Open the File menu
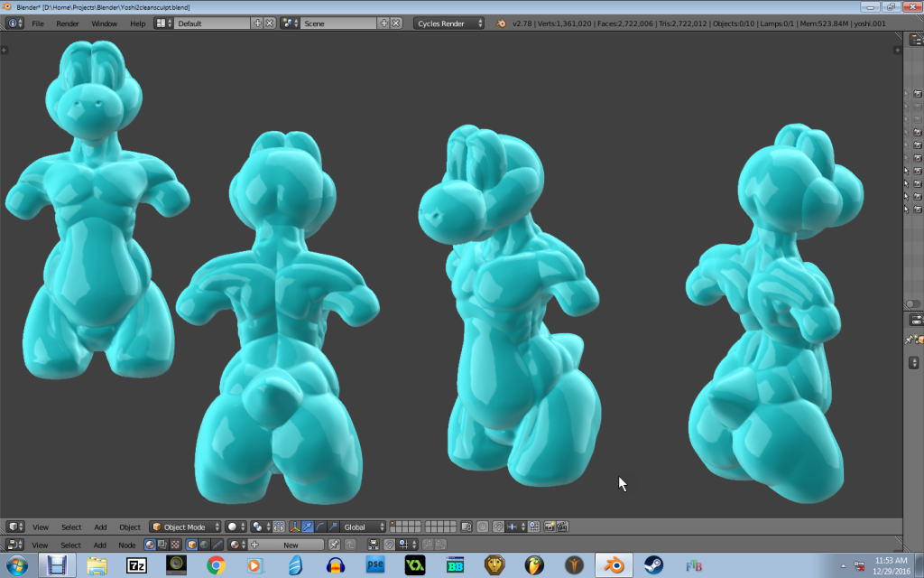 point(38,23)
